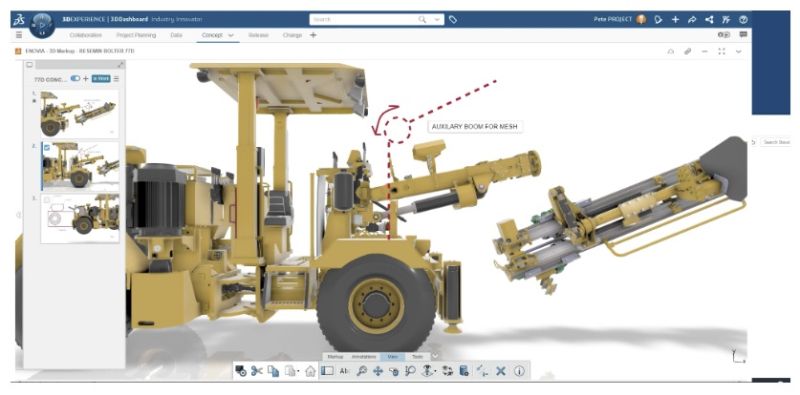Click the copy tool in bottom toolbar
This screenshot has width=800, height=395.
[x=273, y=371]
